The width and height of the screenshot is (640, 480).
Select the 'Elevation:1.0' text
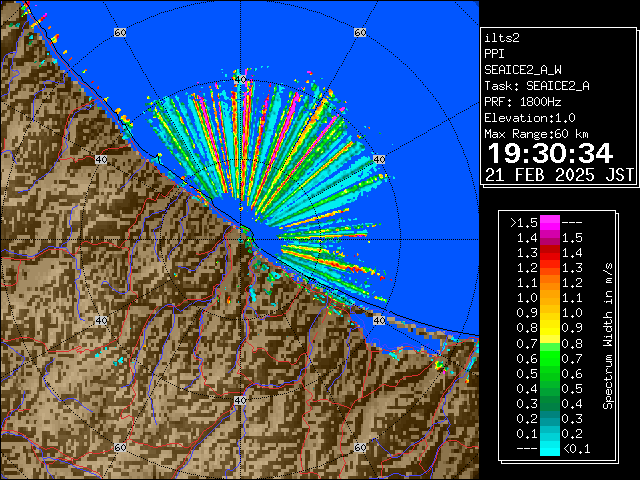530,118
